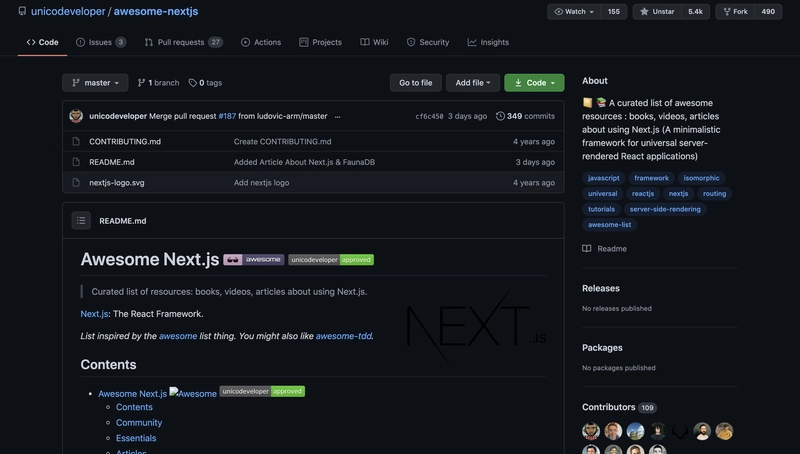Open the 'Create CONTRIBUTING.md' commit message
The image size is (800, 454).
[282, 142]
